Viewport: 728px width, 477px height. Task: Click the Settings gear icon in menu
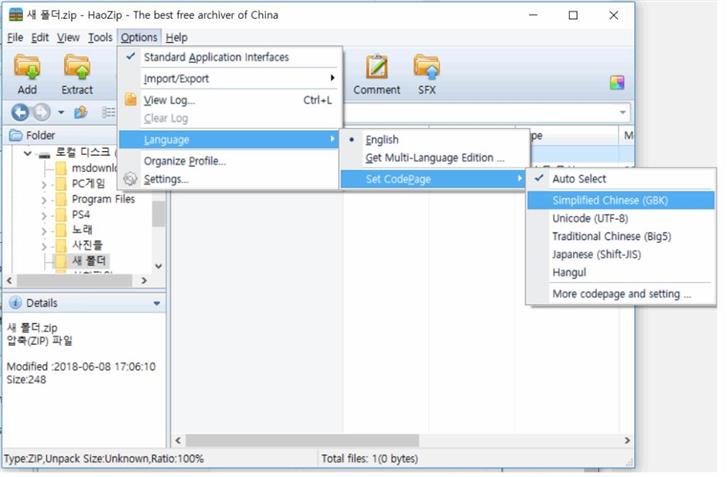(130, 179)
